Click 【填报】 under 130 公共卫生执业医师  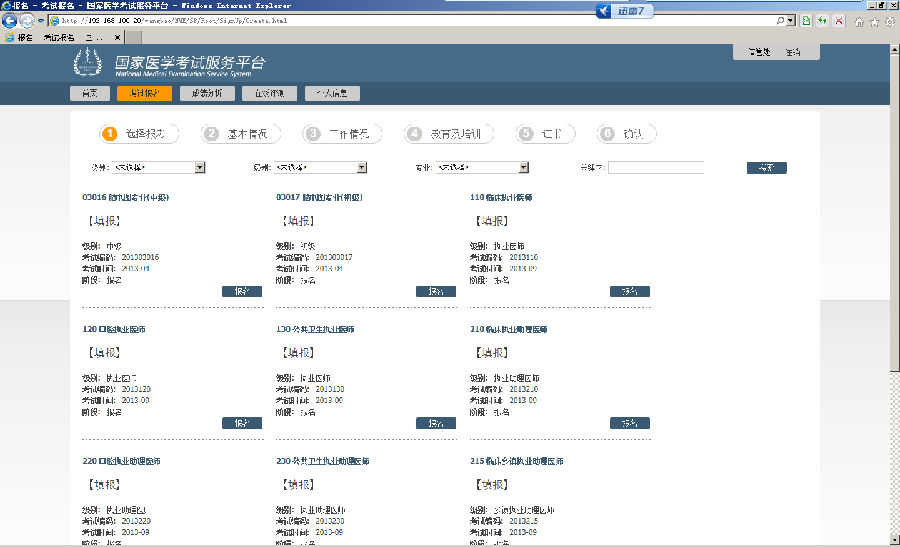click(x=298, y=353)
